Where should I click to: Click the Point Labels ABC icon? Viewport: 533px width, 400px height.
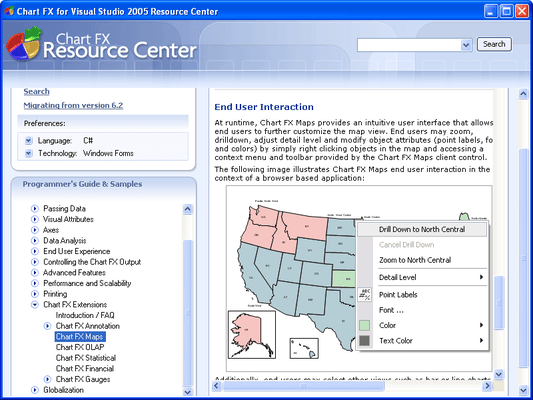coord(364,294)
